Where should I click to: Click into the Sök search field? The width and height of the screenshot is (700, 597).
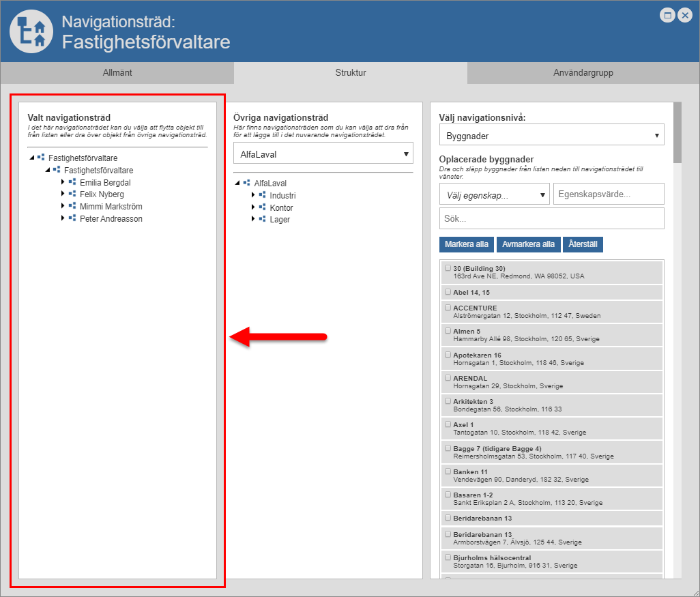click(551, 219)
